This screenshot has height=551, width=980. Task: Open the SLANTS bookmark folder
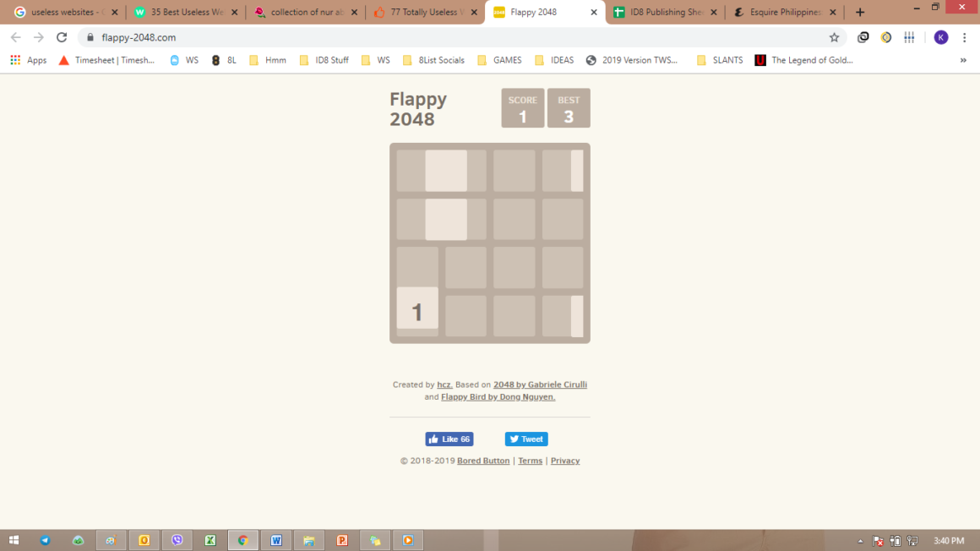(720, 60)
